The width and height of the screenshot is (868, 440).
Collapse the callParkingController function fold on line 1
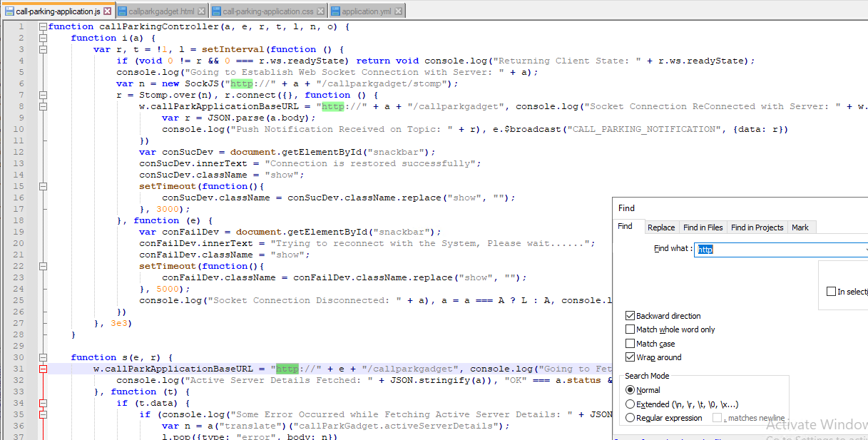(44, 26)
